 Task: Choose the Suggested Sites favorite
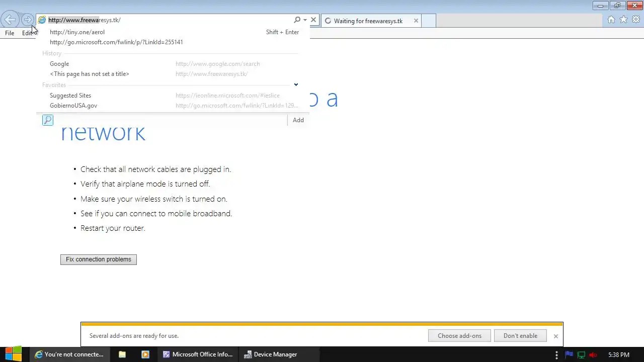point(173,96)
